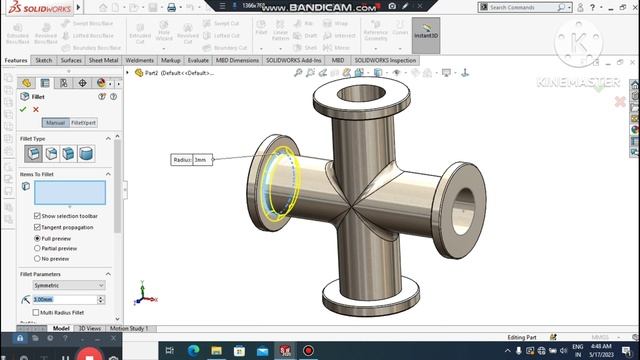The image size is (640, 360).
Task: Open the Motion Study 1 tab
Action: (129, 328)
